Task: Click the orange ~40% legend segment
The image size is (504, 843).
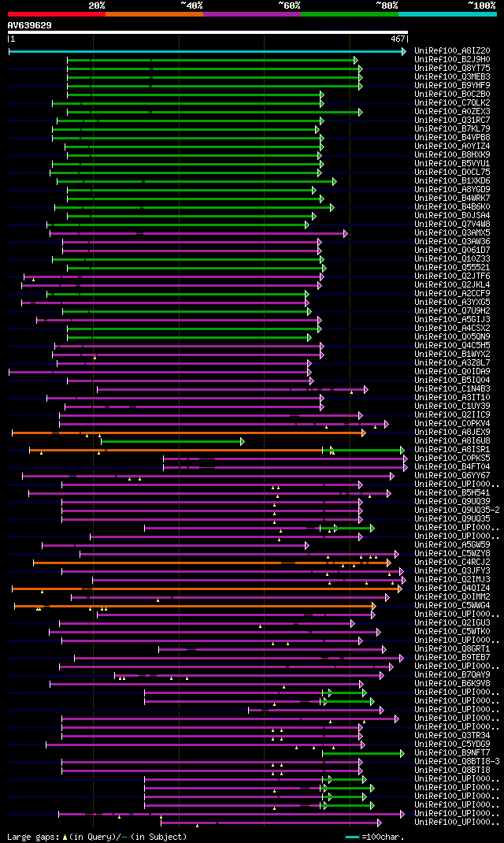Action: tap(154, 13)
